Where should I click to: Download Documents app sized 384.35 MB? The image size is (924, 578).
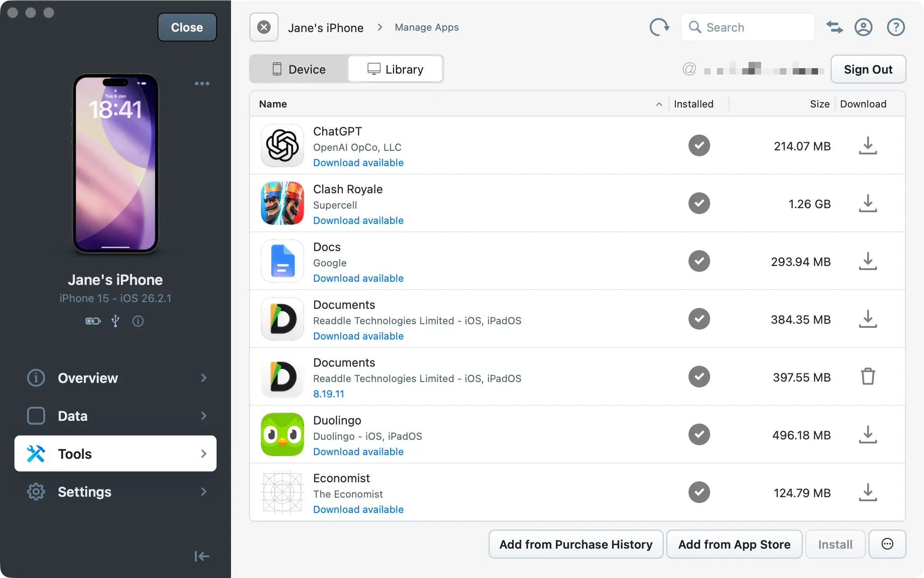pos(868,319)
